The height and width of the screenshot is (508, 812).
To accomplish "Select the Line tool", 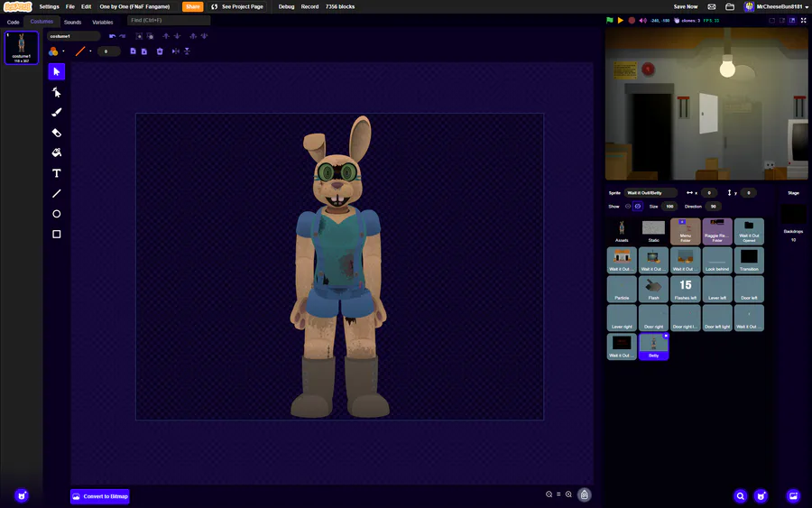I will pyautogui.click(x=57, y=194).
